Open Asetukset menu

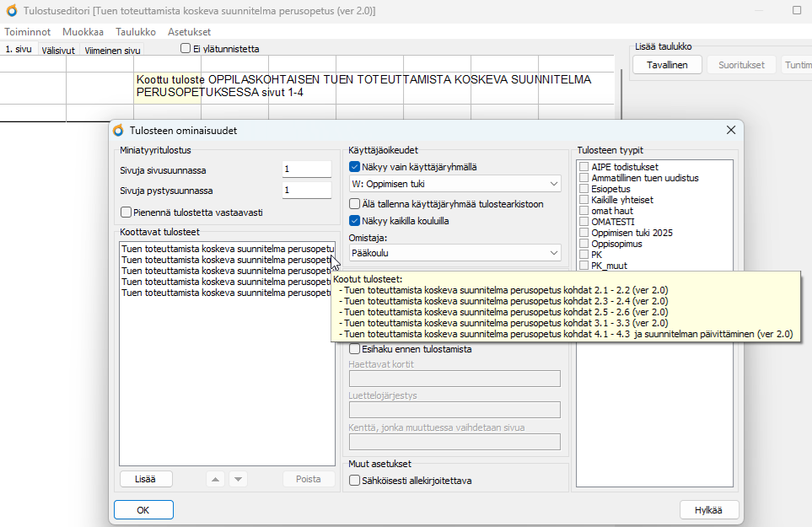[189, 31]
